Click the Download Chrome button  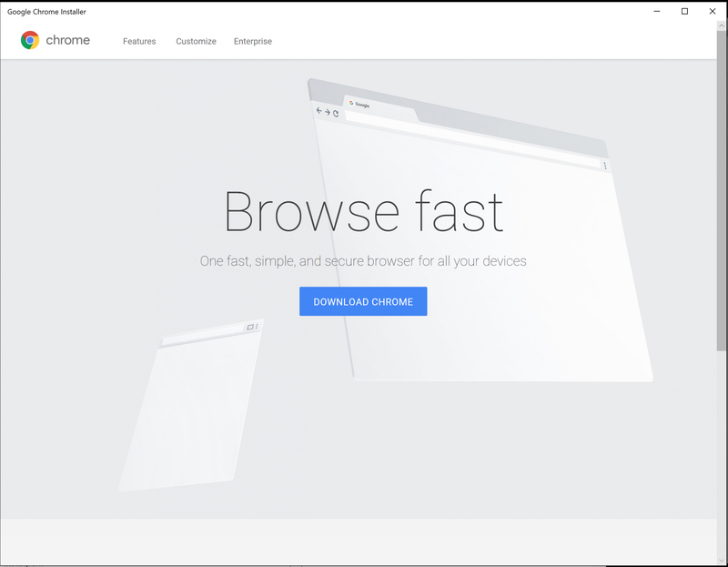click(363, 301)
